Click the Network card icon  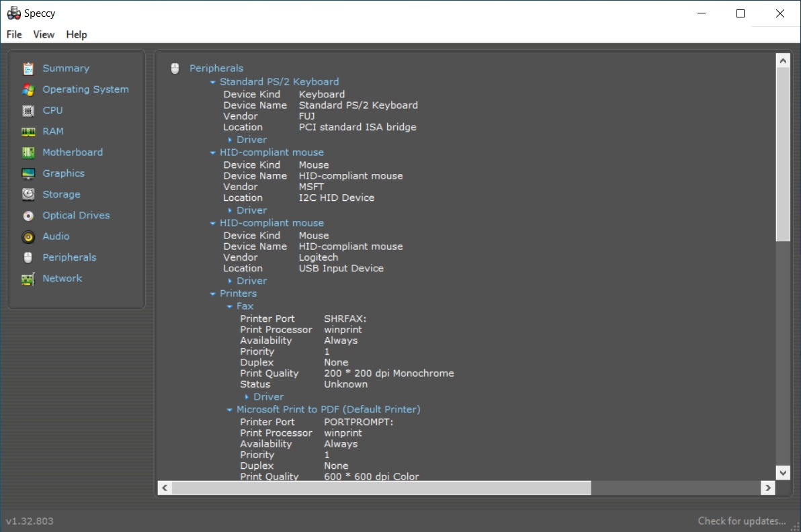point(28,279)
